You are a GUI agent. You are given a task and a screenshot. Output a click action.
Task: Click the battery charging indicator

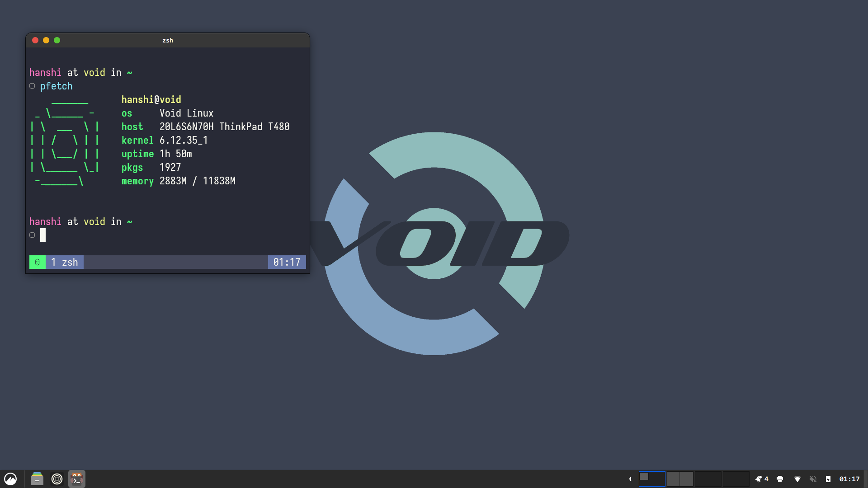pyautogui.click(x=828, y=479)
